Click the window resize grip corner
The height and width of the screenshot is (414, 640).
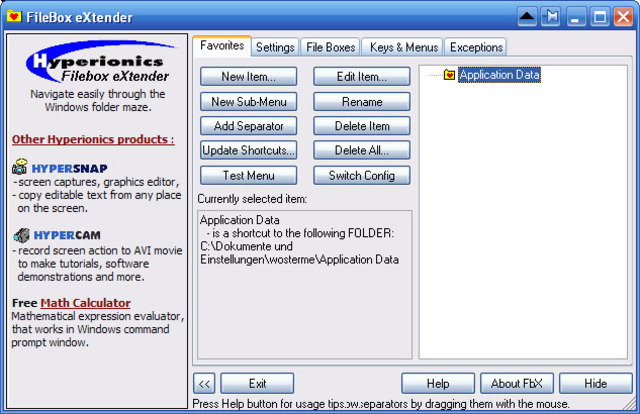point(628,404)
